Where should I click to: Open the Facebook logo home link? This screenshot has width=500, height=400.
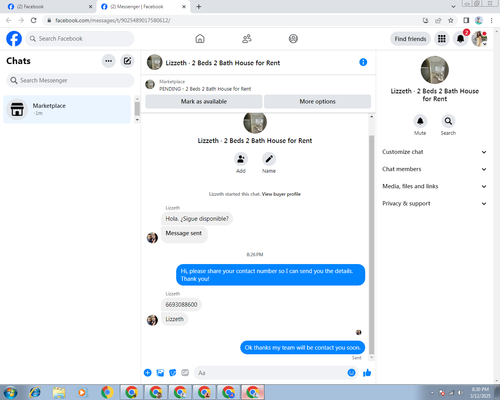[14, 39]
